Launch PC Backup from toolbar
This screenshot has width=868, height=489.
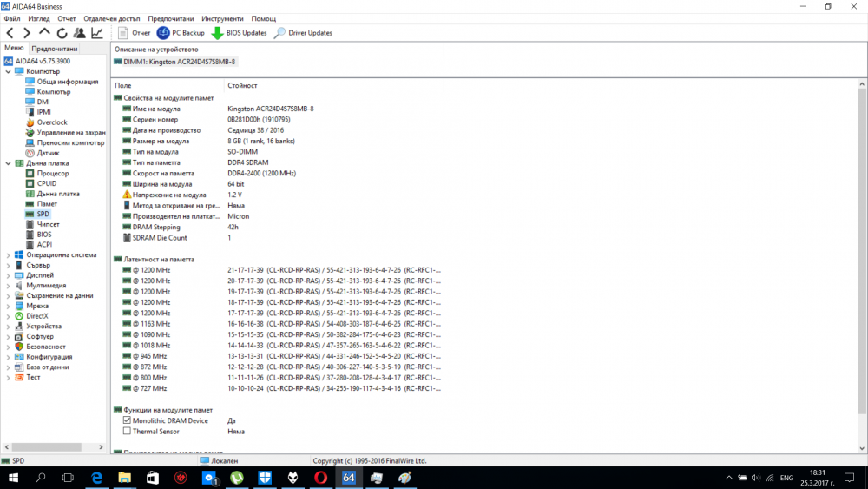pos(181,33)
